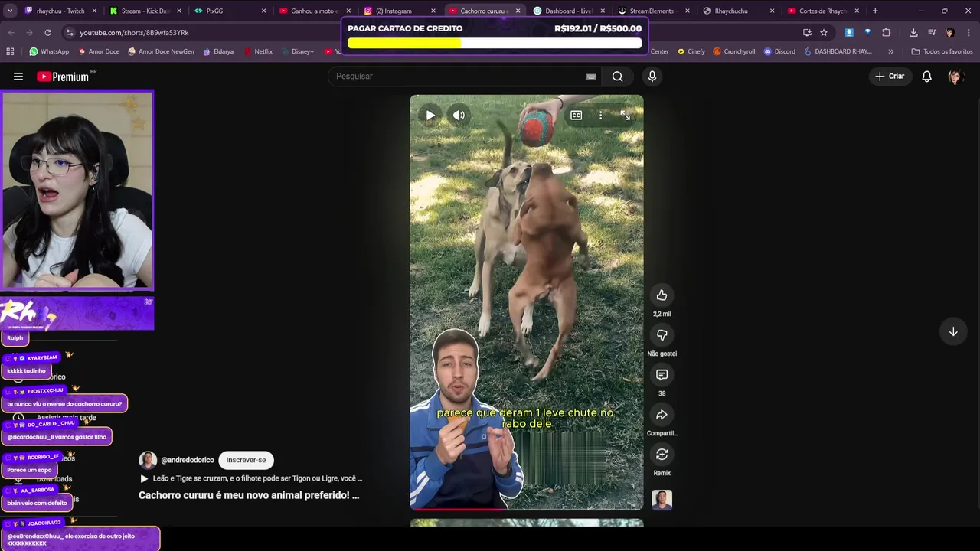Open the tab search dropdown chevron
980x551 pixels.
coord(10,11)
